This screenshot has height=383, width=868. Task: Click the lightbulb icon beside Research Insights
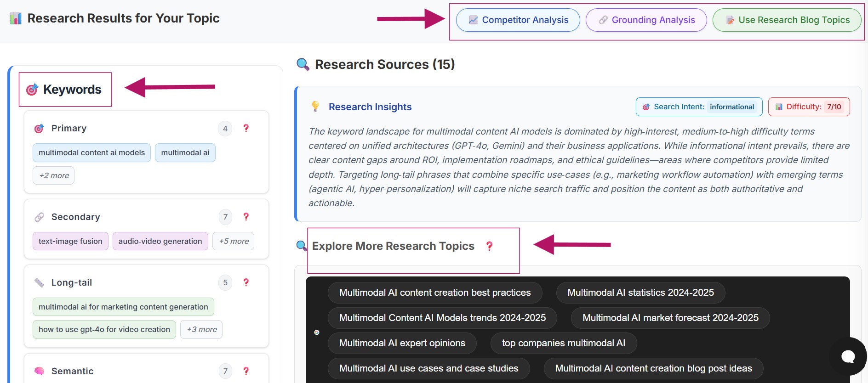pos(315,107)
